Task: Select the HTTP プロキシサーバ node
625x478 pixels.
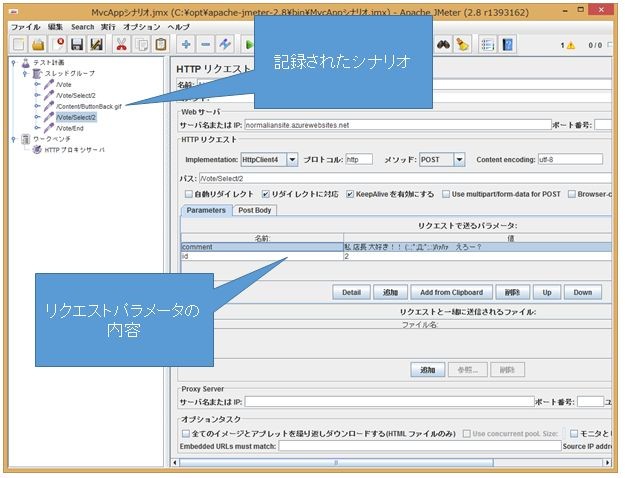Action: coord(75,150)
